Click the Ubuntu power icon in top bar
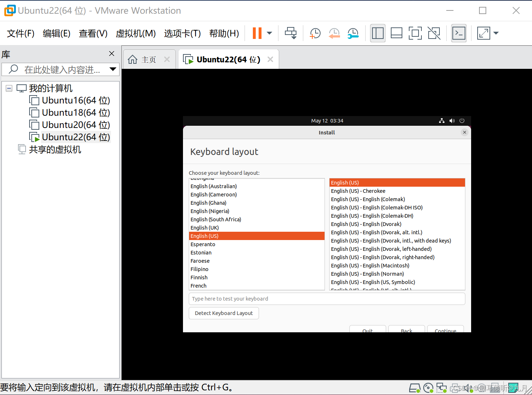Viewport: 532px width, 395px height. coord(462,121)
